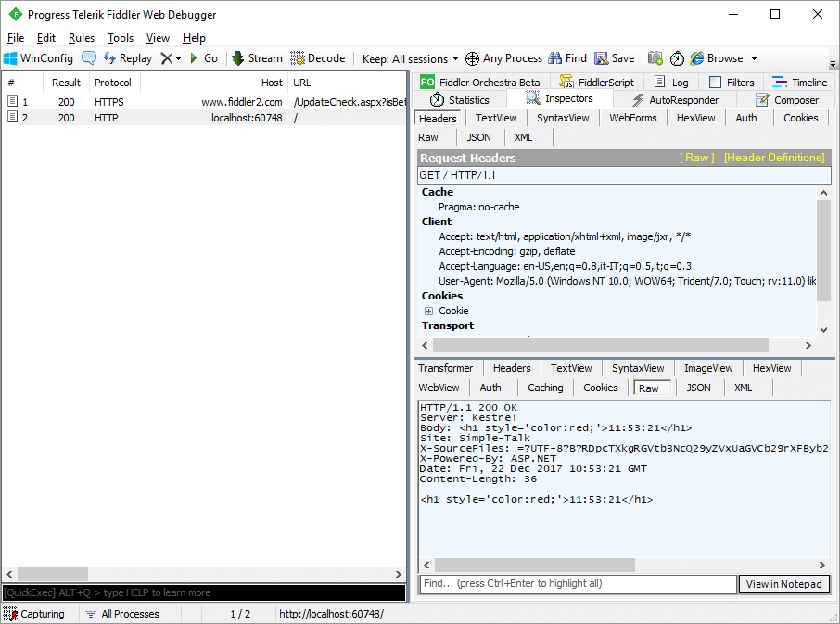Screen dimensions: 840x624
Task: Open the Edit menu
Action: tap(46, 38)
